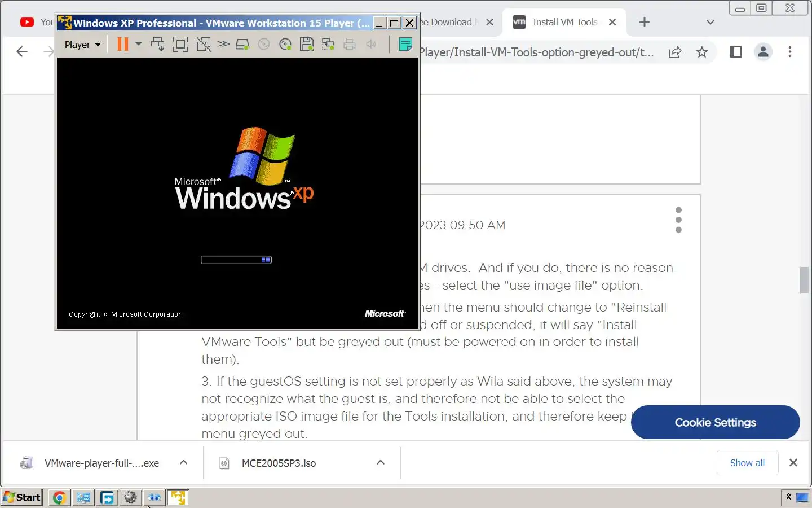Open forum post options three-dot menu
The image size is (812, 508).
pyautogui.click(x=678, y=220)
